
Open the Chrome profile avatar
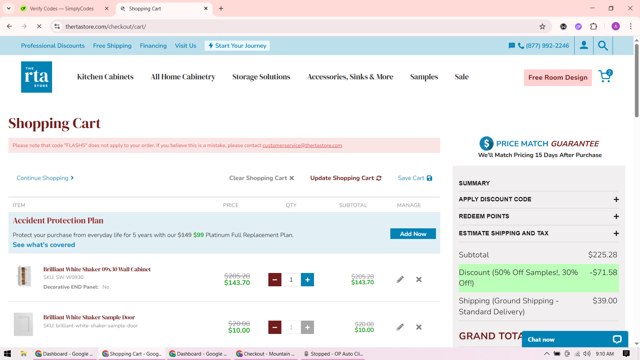pyautogui.click(x=616, y=27)
